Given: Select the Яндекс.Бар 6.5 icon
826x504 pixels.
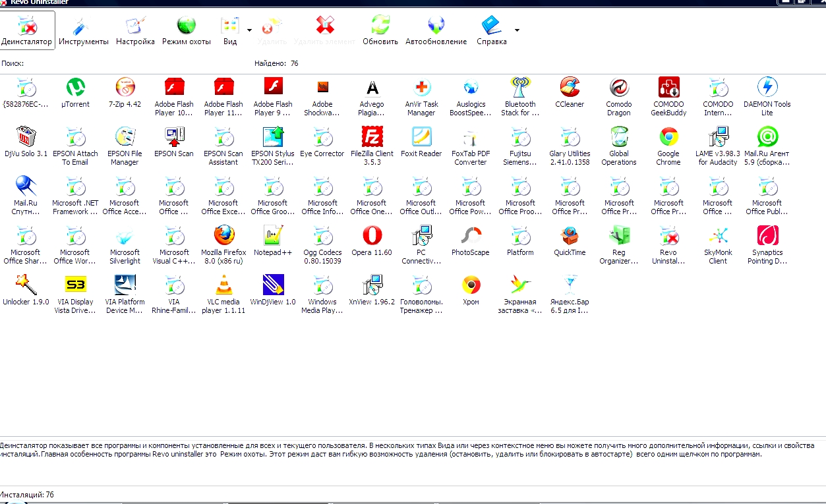Looking at the screenshot, I should 570,285.
